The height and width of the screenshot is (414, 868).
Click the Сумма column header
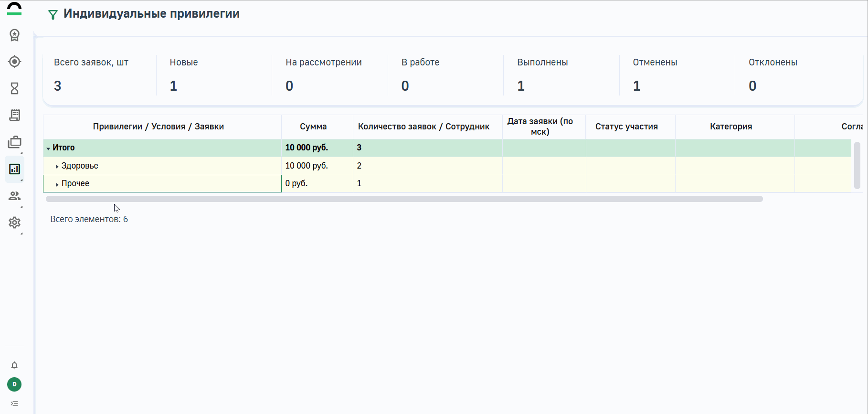point(313,127)
